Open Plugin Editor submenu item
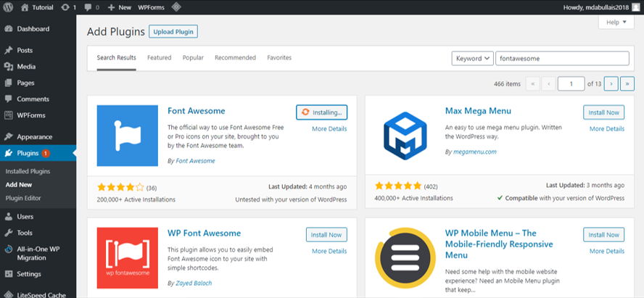 click(23, 198)
